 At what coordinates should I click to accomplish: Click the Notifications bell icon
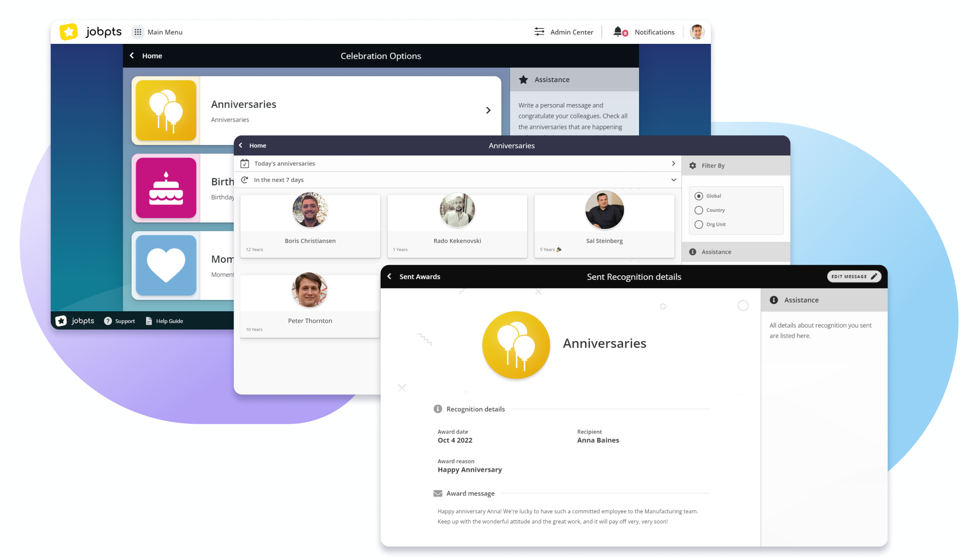coord(618,31)
